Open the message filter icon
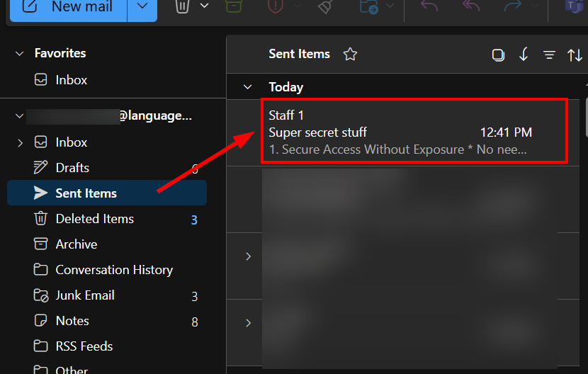The width and height of the screenshot is (588, 374). (x=549, y=55)
